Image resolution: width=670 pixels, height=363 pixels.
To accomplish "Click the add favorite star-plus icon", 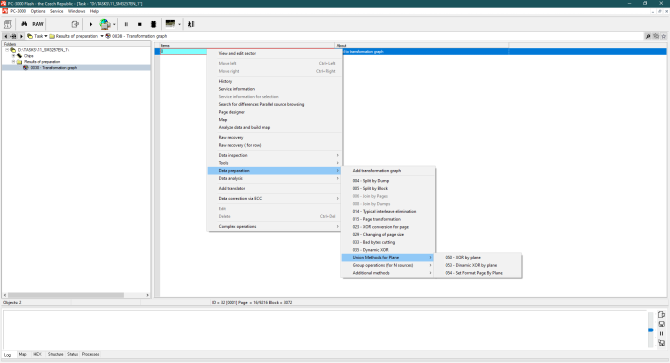I will 656,36.
